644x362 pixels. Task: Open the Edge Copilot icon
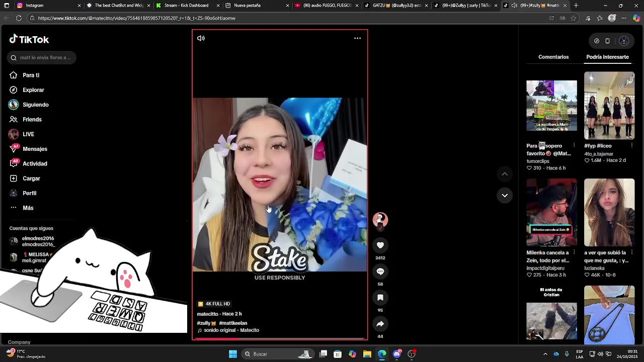coord(636,18)
